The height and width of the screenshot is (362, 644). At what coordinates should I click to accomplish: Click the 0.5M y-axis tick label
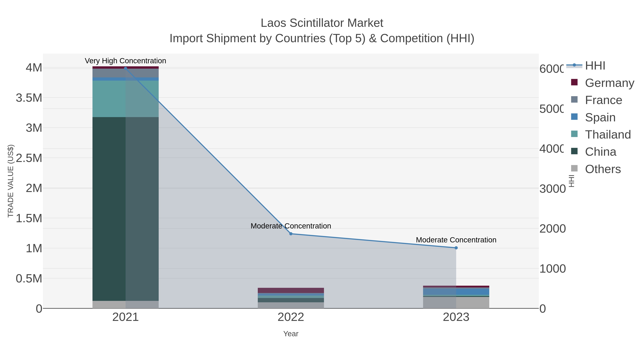(x=29, y=279)
